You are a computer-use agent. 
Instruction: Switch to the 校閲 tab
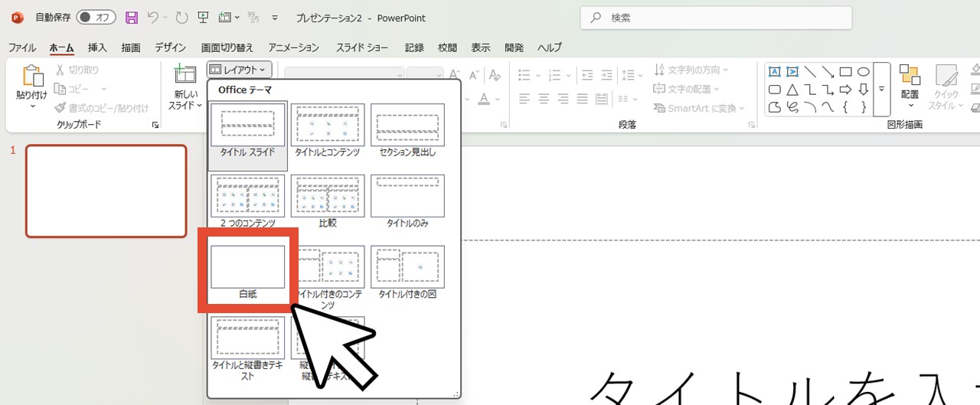pyautogui.click(x=447, y=47)
